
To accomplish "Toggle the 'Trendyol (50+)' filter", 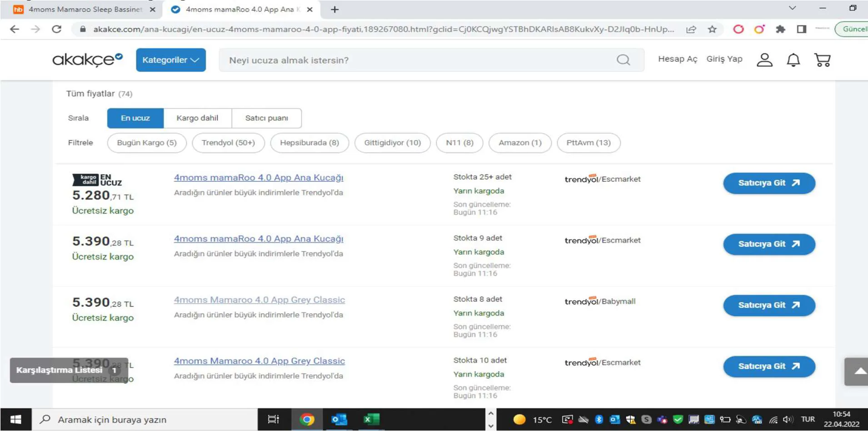I will click(228, 143).
